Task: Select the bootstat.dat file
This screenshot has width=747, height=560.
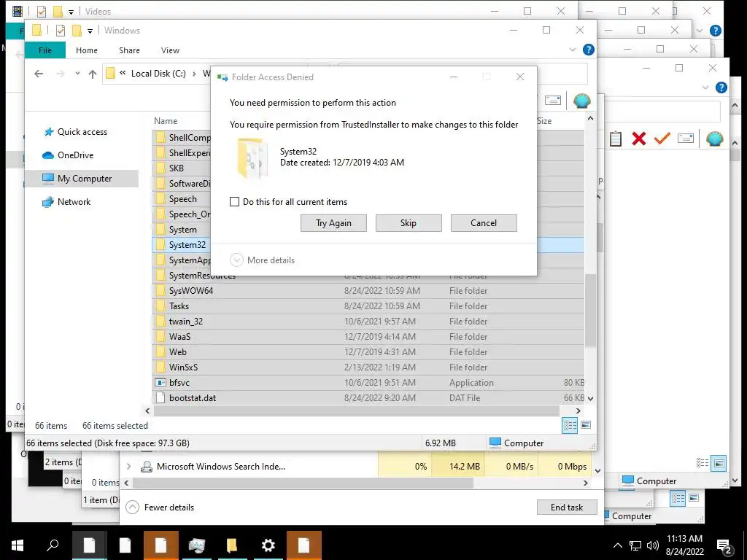Action: click(368, 397)
